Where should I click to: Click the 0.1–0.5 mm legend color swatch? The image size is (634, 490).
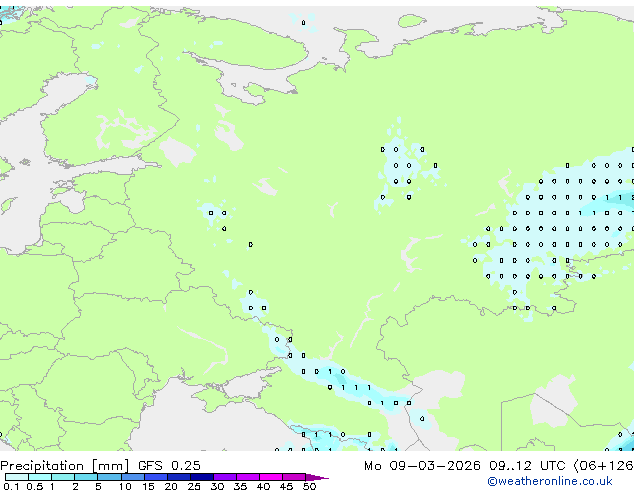17,477
